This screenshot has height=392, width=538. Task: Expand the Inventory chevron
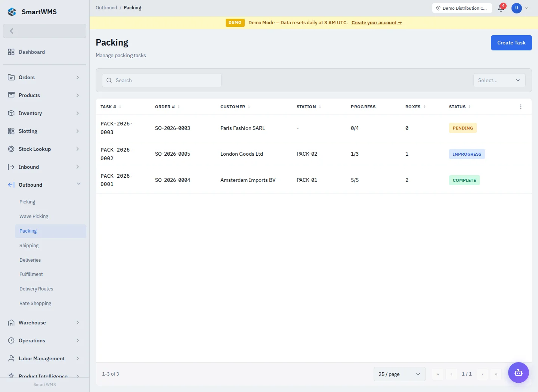pyautogui.click(x=78, y=113)
